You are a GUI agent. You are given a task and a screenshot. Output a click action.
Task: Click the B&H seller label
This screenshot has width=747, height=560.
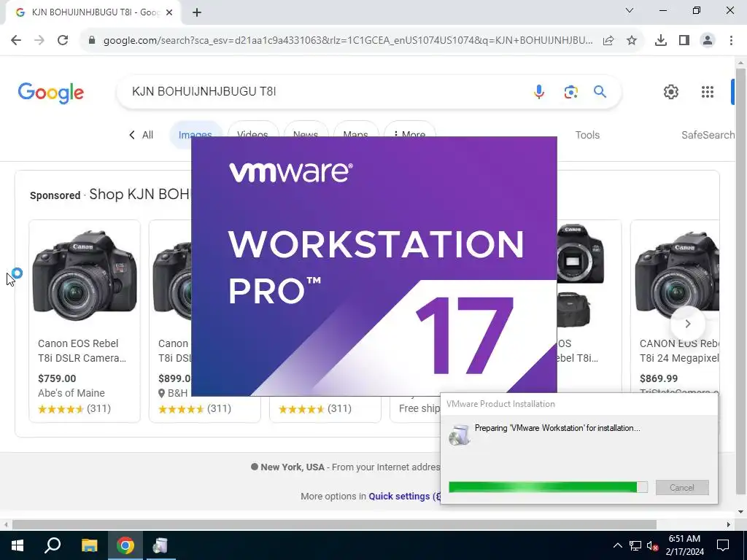point(173,393)
